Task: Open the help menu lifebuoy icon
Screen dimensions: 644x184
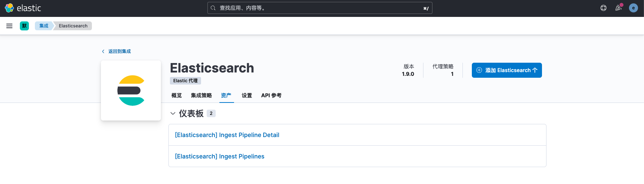Action: point(603,8)
